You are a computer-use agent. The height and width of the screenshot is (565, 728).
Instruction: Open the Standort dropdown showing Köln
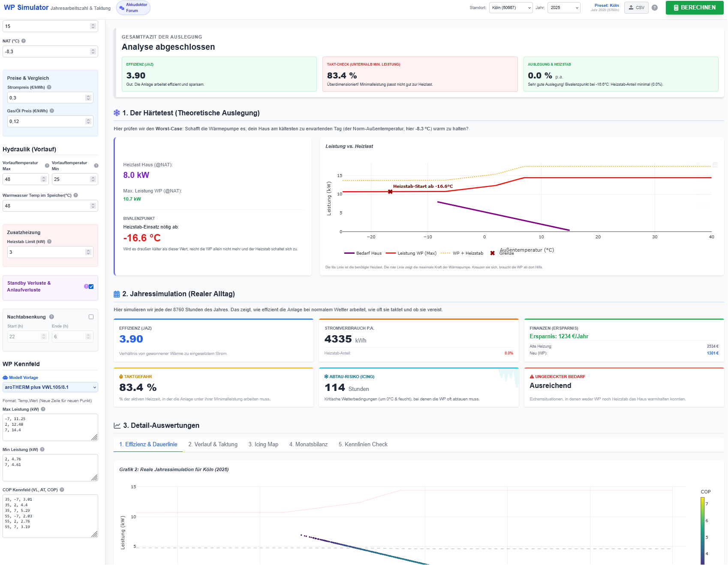click(x=511, y=8)
